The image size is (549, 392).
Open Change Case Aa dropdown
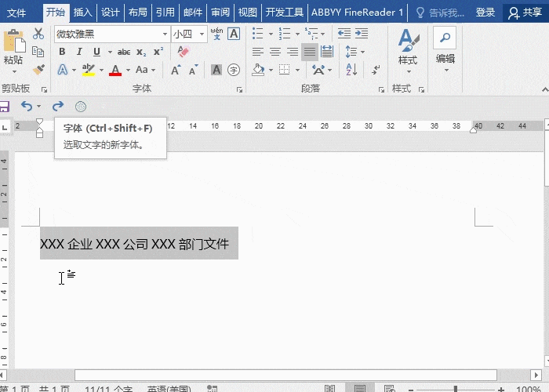(145, 70)
